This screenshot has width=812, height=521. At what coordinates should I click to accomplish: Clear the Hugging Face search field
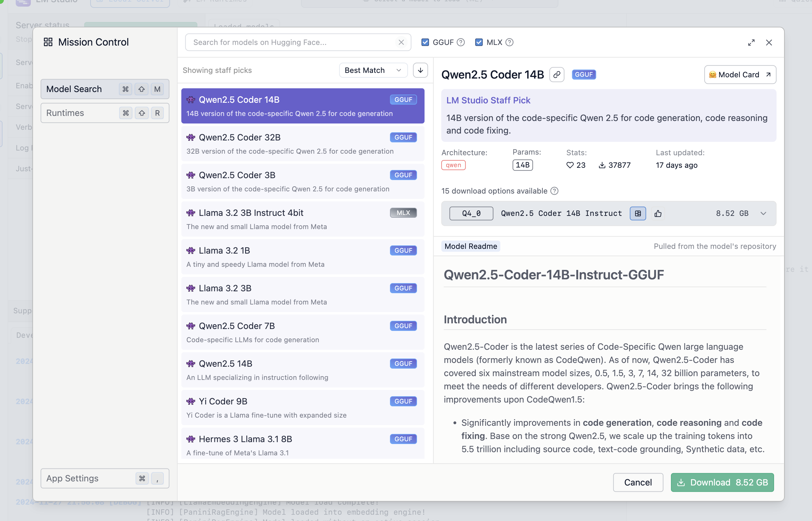pos(401,42)
